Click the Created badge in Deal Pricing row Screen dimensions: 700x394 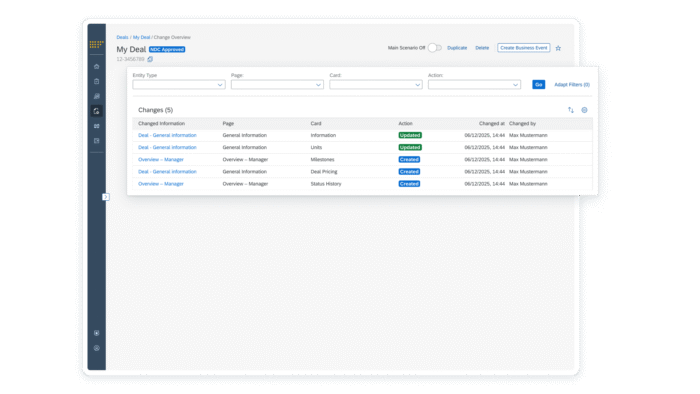click(x=409, y=171)
